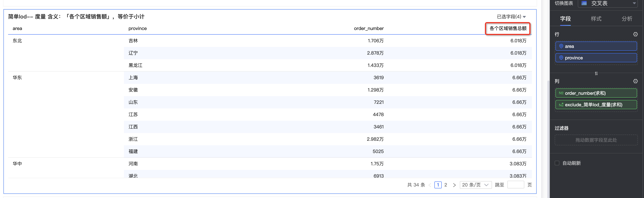This screenshot has width=644, height=198.
Task: Open the 20 条/页 page size dropdown
Action: click(x=476, y=185)
